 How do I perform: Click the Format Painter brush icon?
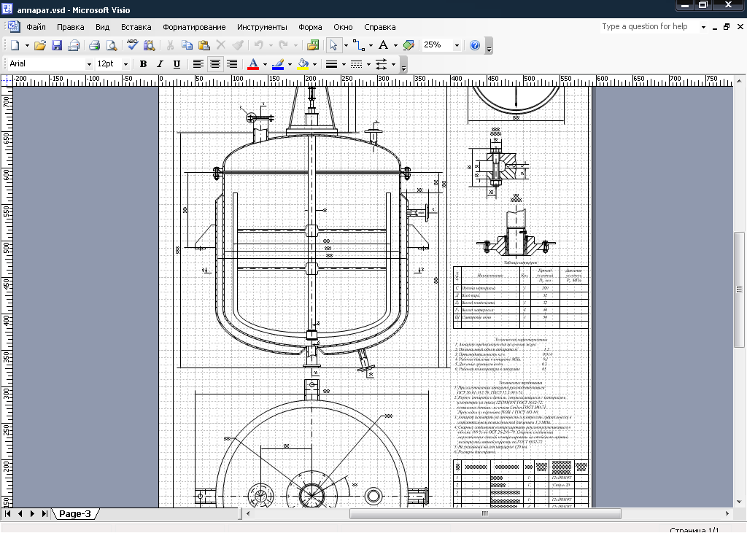[x=238, y=45]
